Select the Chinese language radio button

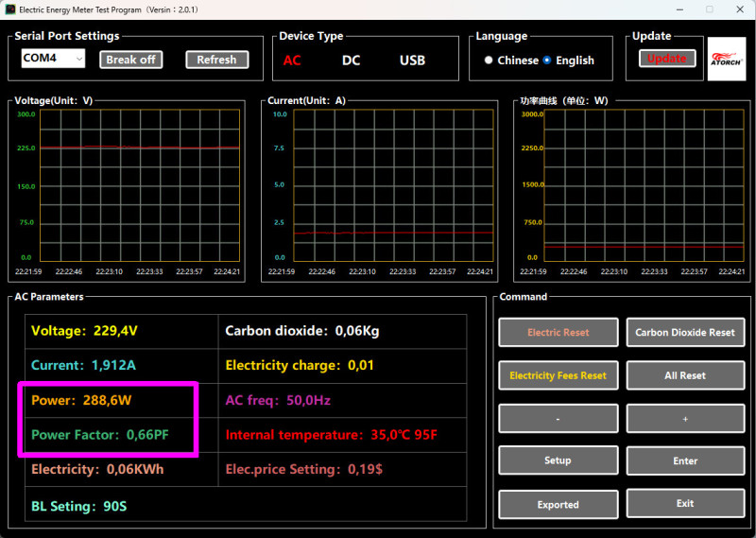coord(489,61)
